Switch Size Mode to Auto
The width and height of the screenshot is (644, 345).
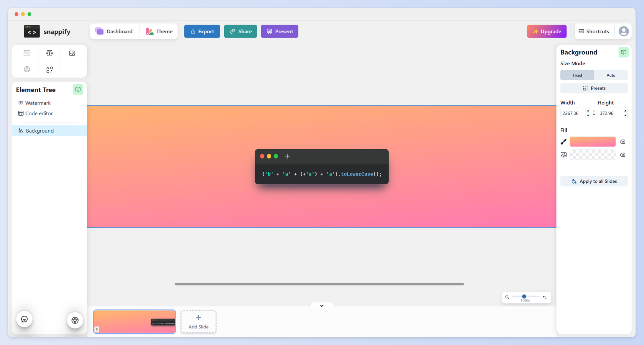[611, 75]
